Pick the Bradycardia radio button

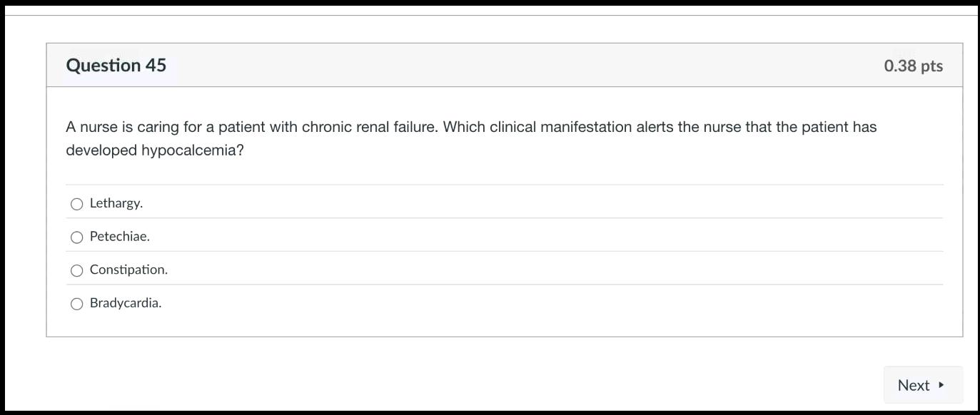point(77,304)
